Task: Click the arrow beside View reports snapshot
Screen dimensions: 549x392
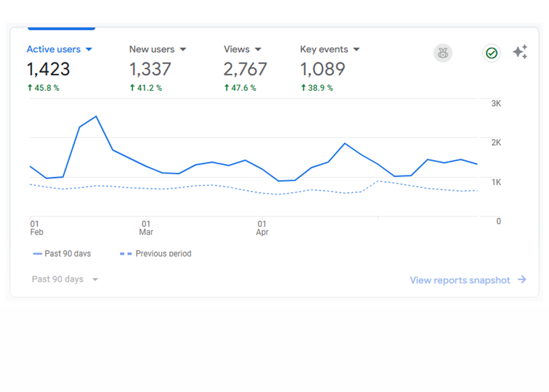Action: tap(522, 280)
